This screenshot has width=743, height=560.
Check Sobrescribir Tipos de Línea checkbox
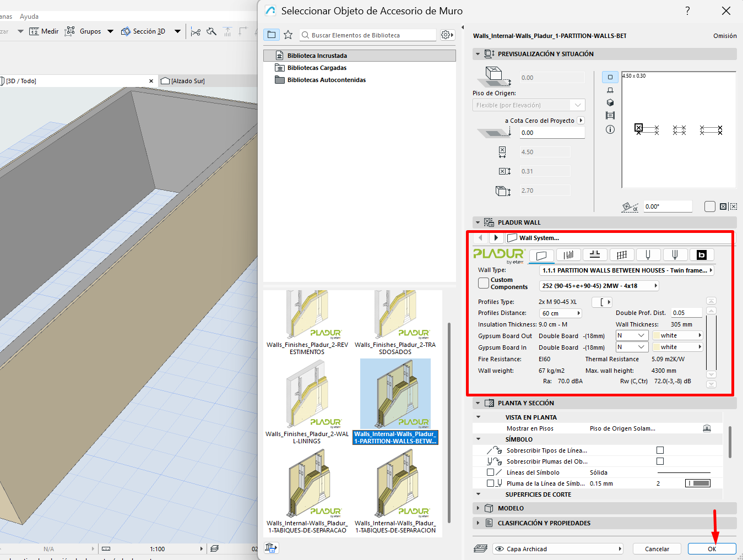coord(660,450)
